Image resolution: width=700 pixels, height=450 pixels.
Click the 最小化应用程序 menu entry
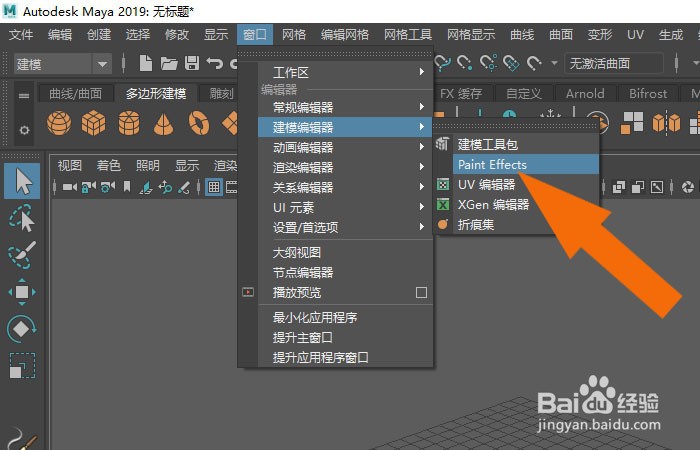coord(346,317)
